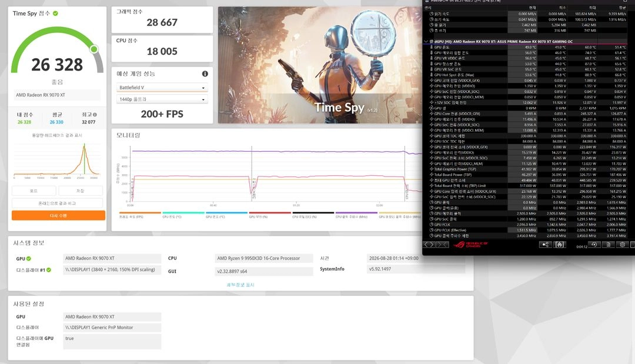Viewport: 635px width, 364px height.
Task: Open HWiNFO network share button
Action: tap(545, 245)
